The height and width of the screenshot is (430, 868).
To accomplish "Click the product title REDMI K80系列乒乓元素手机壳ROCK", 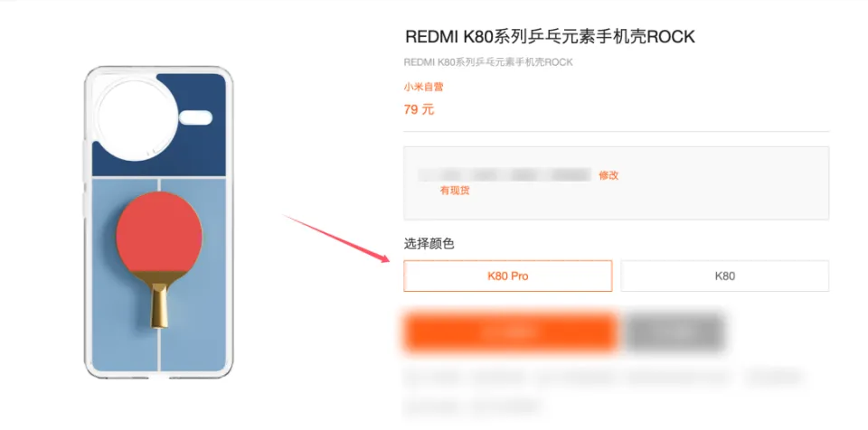I will (550, 36).
